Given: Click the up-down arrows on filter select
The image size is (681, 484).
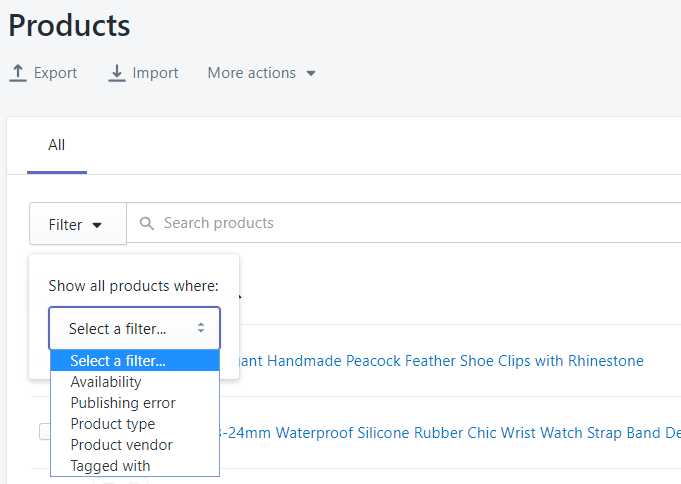Looking at the screenshot, I should 201,328.
